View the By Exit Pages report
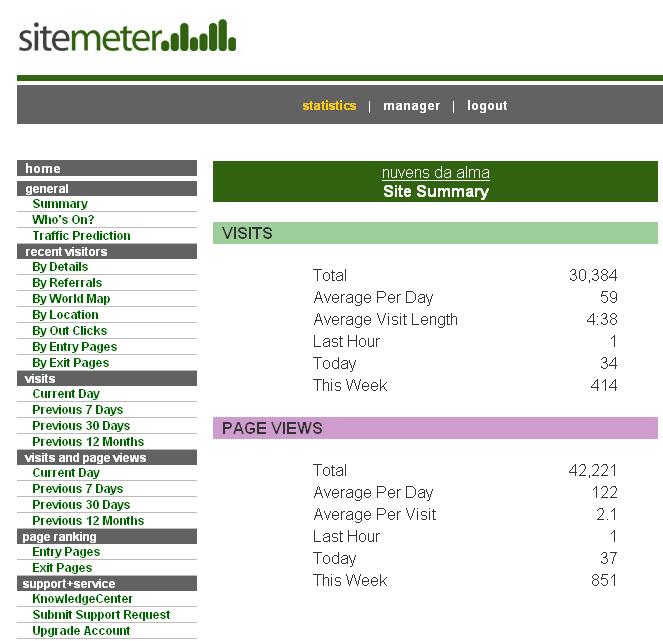 pyautogui.click(x=70, y=363)
